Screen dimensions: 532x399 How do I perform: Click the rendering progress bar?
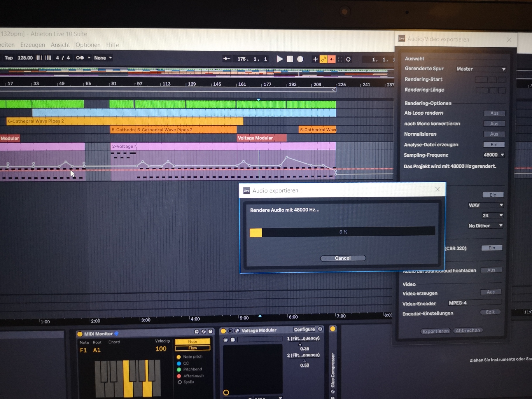[x=342, y=232]
